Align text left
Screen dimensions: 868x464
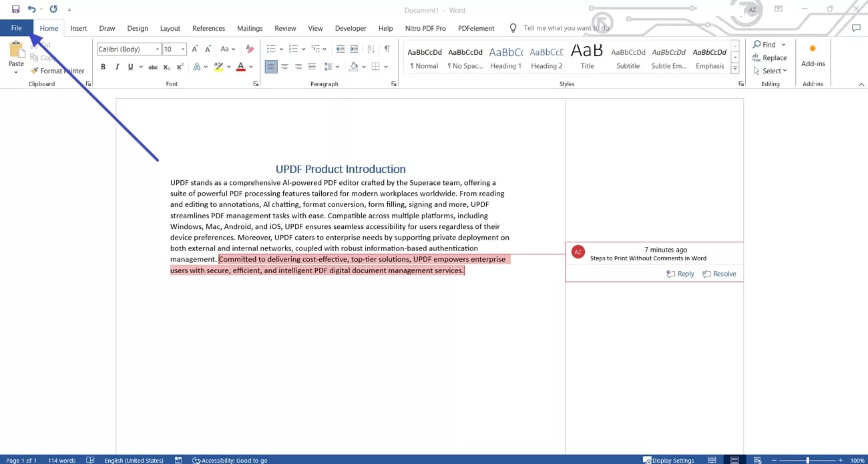270,67
